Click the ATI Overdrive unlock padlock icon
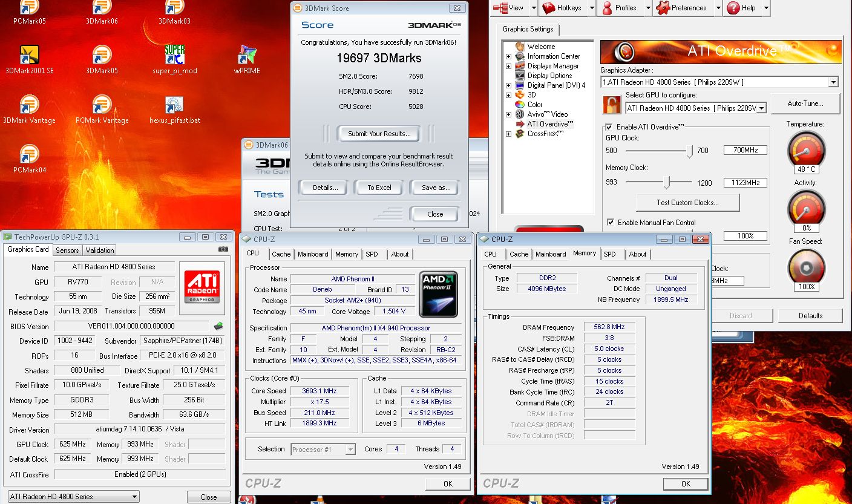 612,104
